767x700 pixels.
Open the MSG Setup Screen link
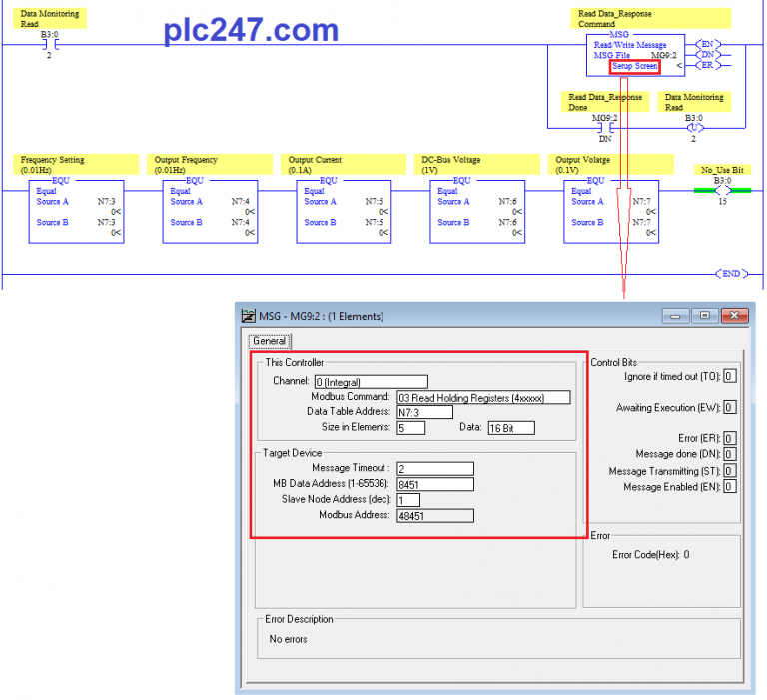[634, 66]
